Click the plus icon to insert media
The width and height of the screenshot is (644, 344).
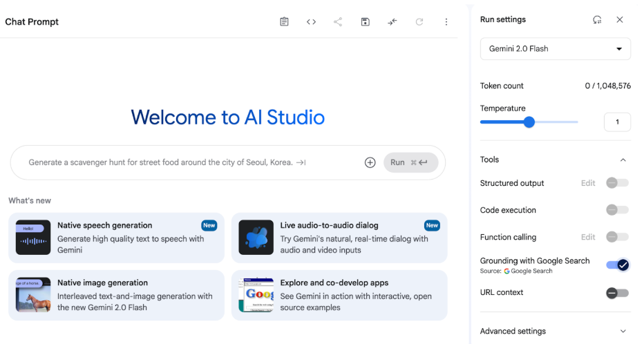pyautogui.click(x=370, y=162)
